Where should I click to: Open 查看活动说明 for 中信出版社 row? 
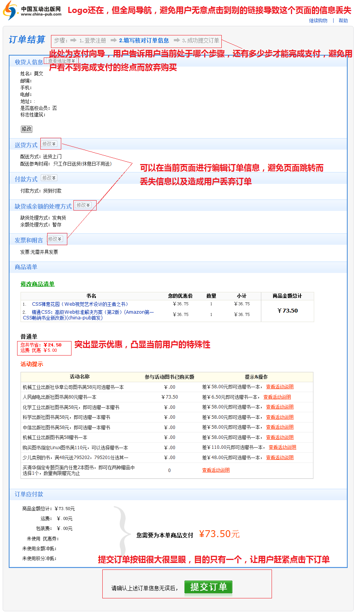(280, 427)
